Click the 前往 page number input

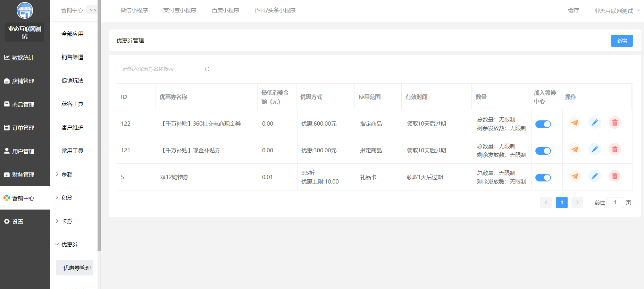click(x=615, y=202)
